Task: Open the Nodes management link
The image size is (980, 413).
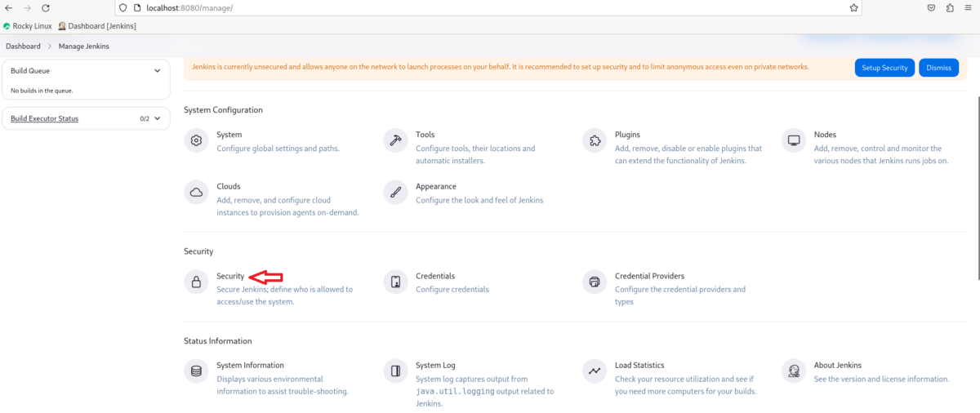Action: (825, 135)
